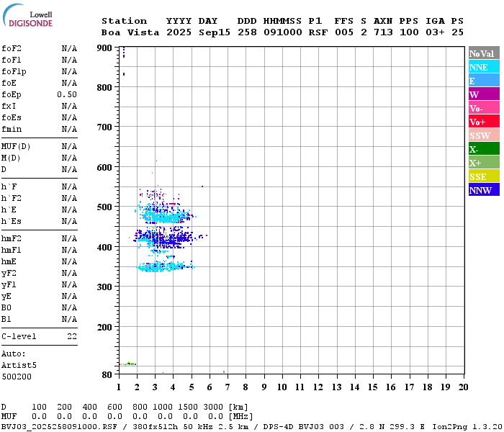
Task: Click the W purple legend swatch
Action: tap(483, 94)
